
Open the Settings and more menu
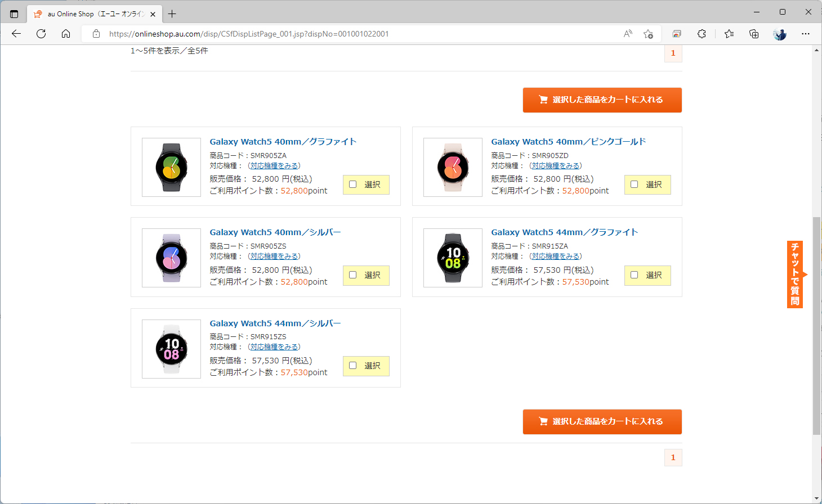click(806, 34)
